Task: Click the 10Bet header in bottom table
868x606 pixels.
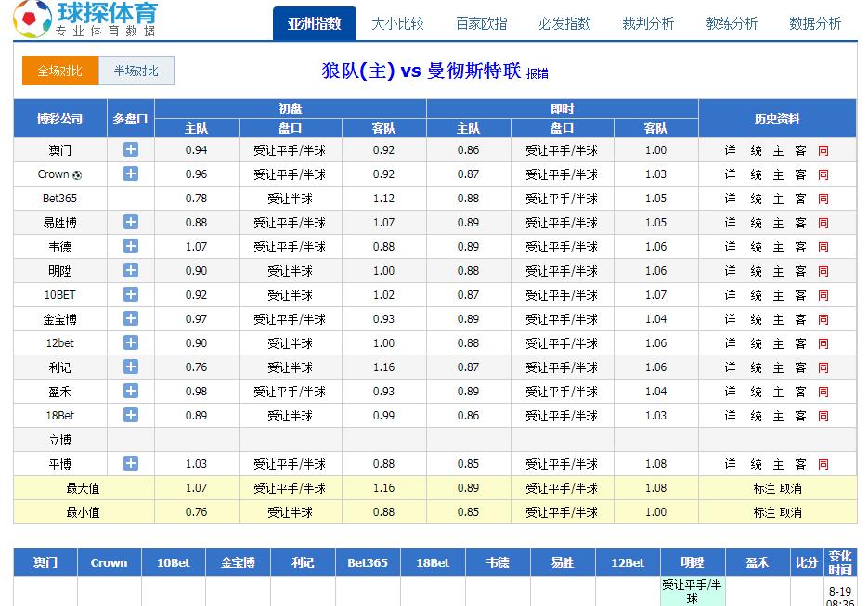Action: pyautogui.click(x=174, y=562)
